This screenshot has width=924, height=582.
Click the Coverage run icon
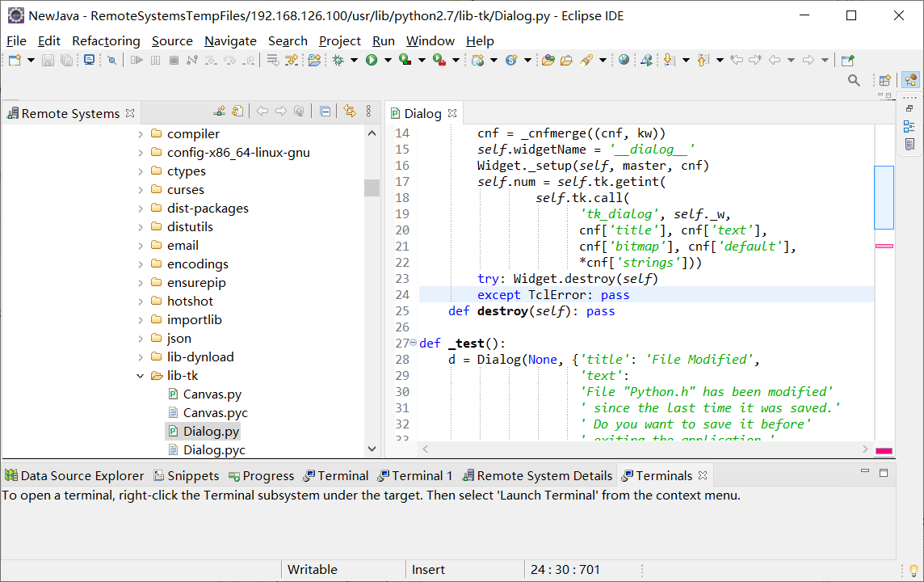pos(405,60)
